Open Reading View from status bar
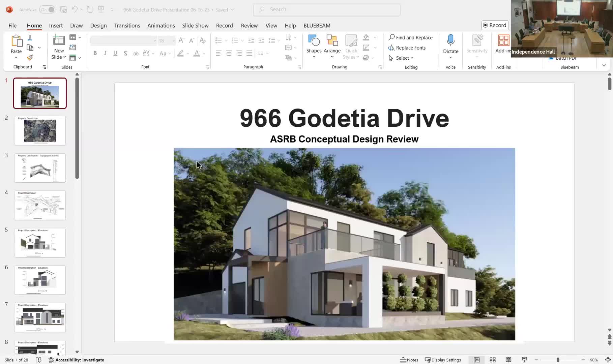The width and height of the screenshot is (613, 364). coord(508,360)
